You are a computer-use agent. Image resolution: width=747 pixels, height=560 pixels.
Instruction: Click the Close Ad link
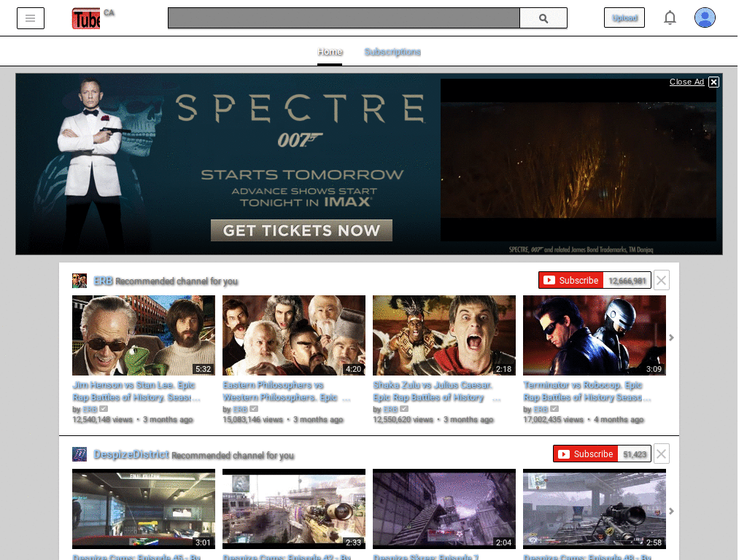(686, 82)
